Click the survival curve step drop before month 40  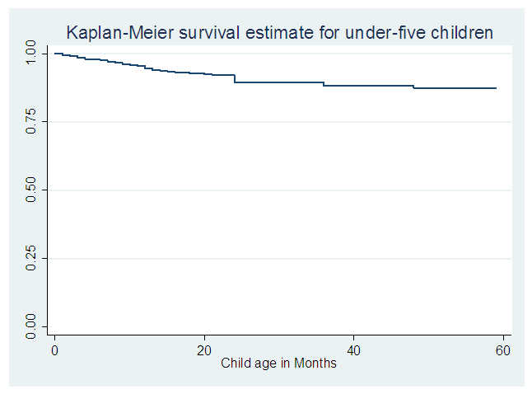324,83
